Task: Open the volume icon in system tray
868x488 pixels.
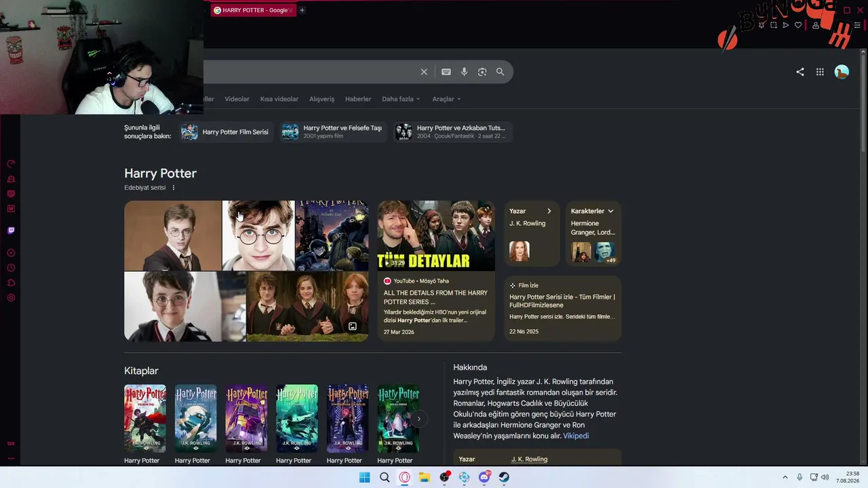Action: 825,477
